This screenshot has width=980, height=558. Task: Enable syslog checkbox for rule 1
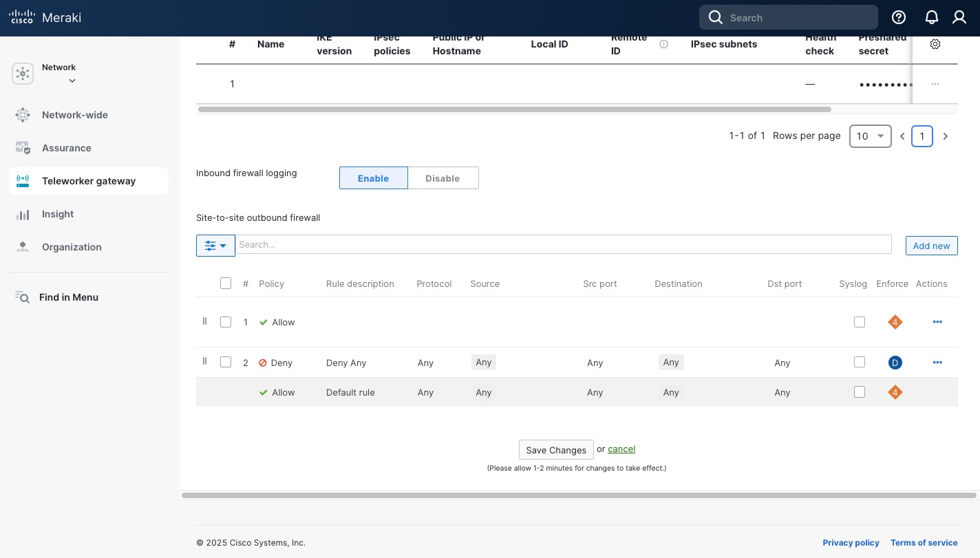859,322
